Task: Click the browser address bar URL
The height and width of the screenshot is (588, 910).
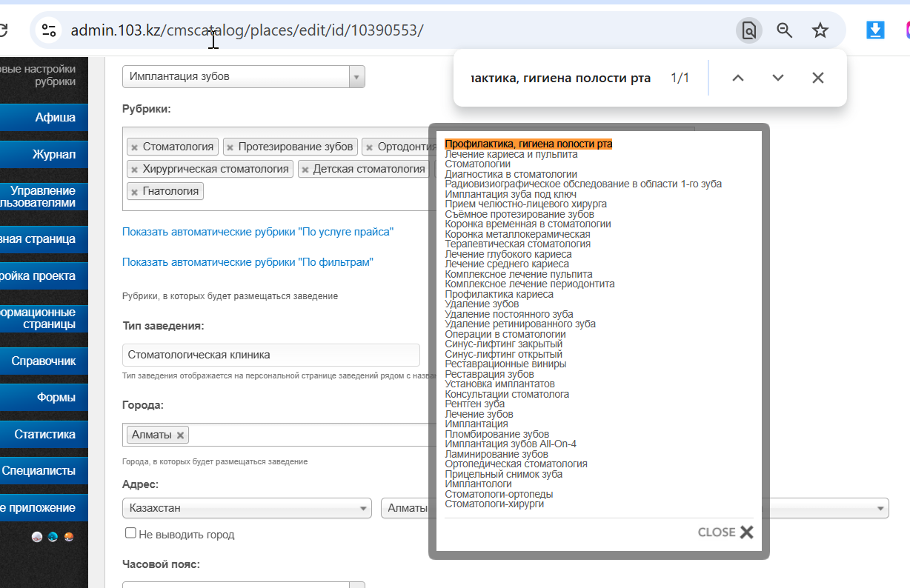Action: click(247, 30)
